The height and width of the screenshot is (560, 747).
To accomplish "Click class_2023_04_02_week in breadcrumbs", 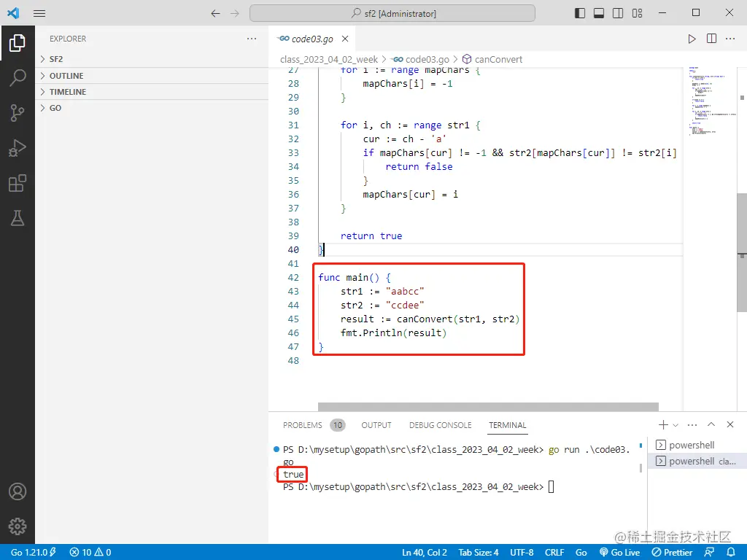I will point(329,59).
